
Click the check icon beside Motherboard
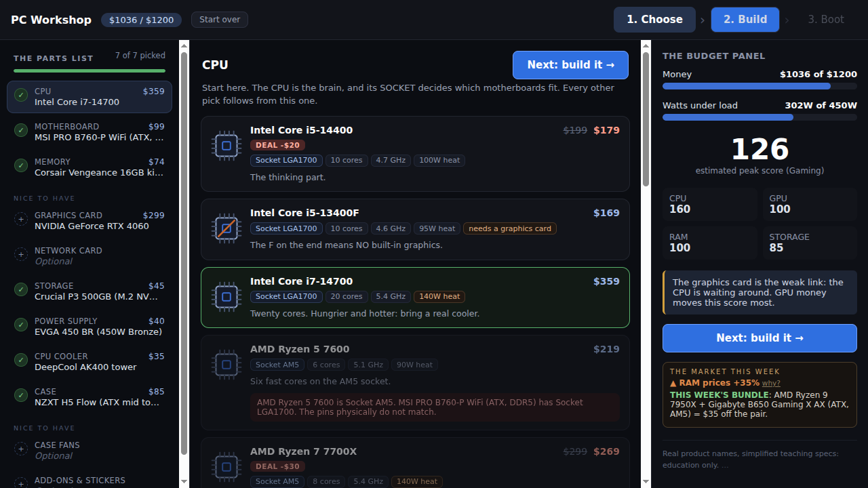click(21, 130)
